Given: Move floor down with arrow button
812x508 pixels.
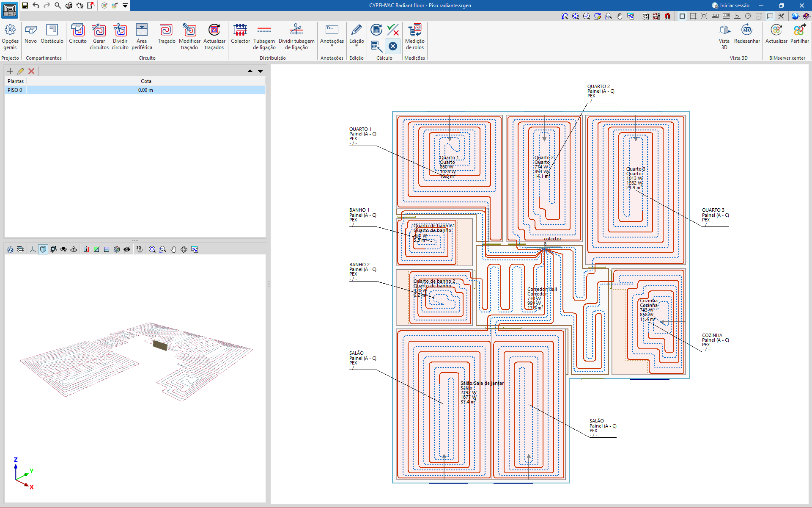Looking at the screenshot, I should point(261,71).
